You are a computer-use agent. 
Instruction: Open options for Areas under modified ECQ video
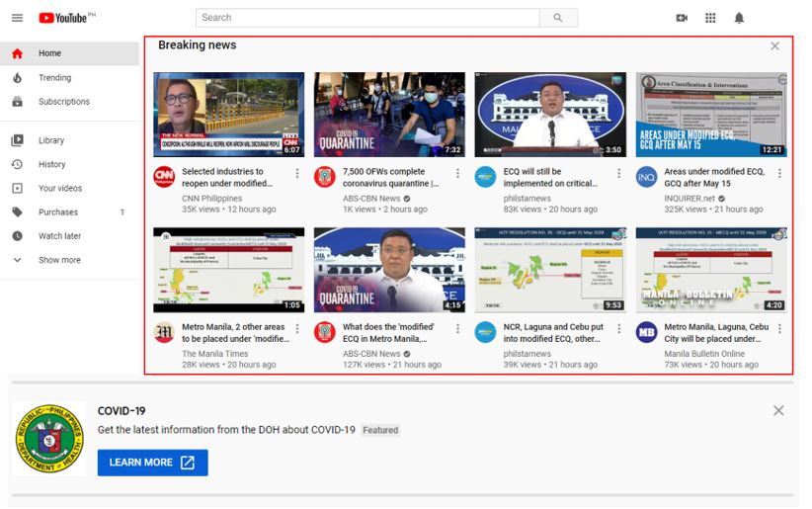point(779,173)
